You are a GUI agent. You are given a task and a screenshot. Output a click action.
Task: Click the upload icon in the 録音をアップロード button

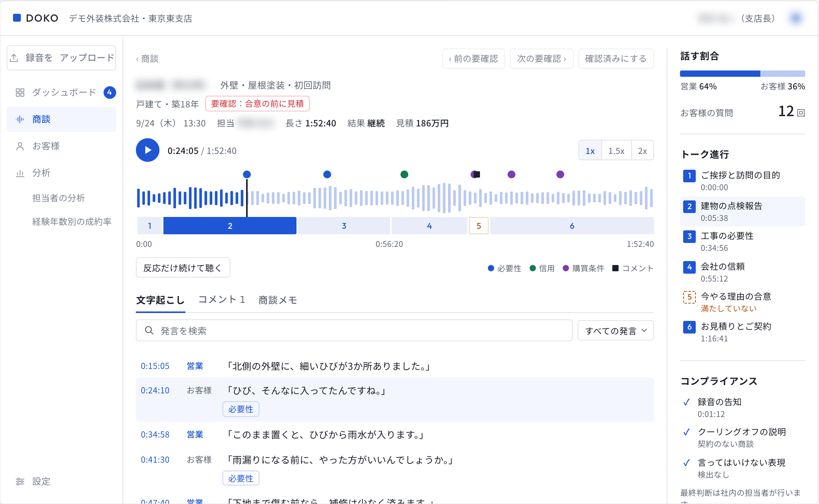(14, 58)
